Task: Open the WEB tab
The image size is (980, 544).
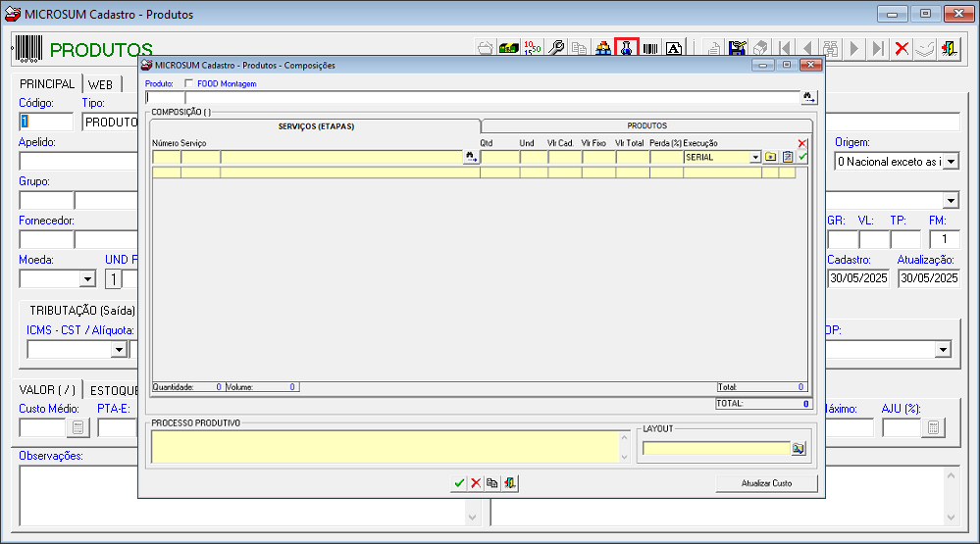Action: tap(100, 84)
